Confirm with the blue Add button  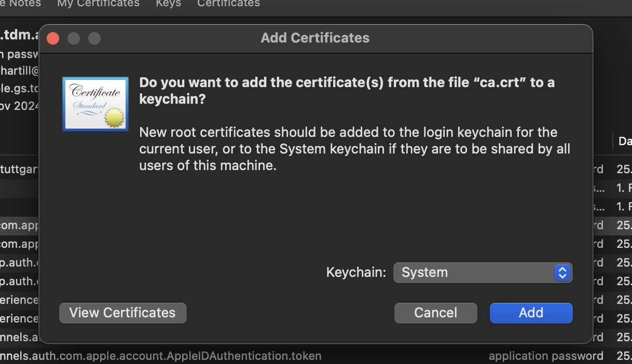tap(531, 313)
